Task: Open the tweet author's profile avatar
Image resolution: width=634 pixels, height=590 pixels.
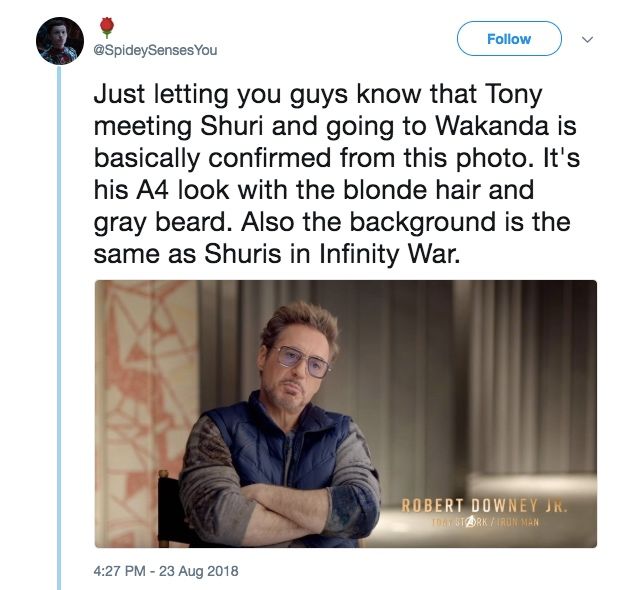Action: (60, 41)
